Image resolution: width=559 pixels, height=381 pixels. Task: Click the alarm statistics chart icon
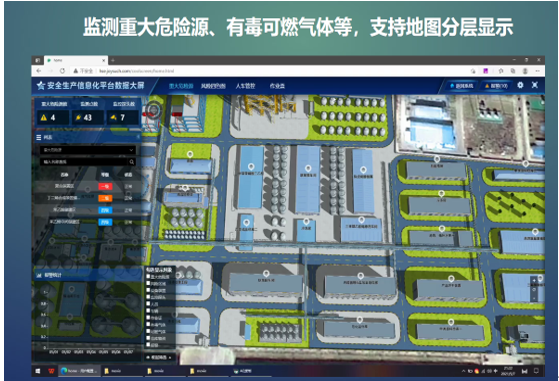39,275
